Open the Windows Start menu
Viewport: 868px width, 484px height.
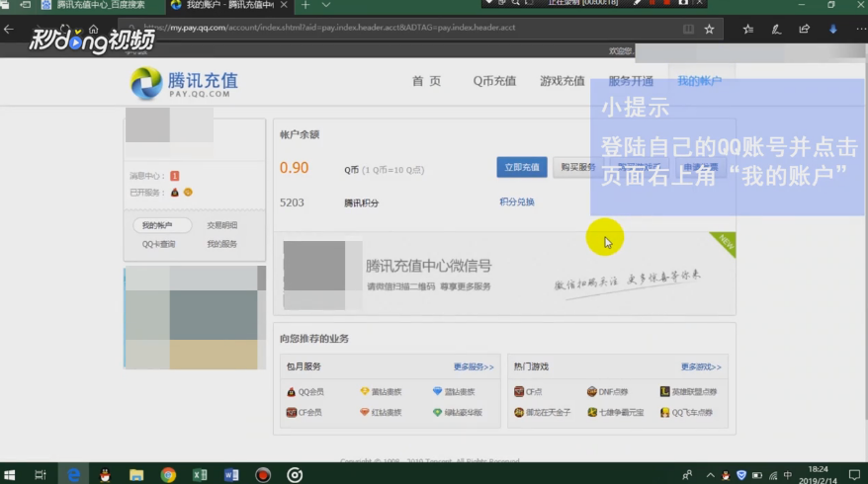pyautogui.click(x=10, y=474)
